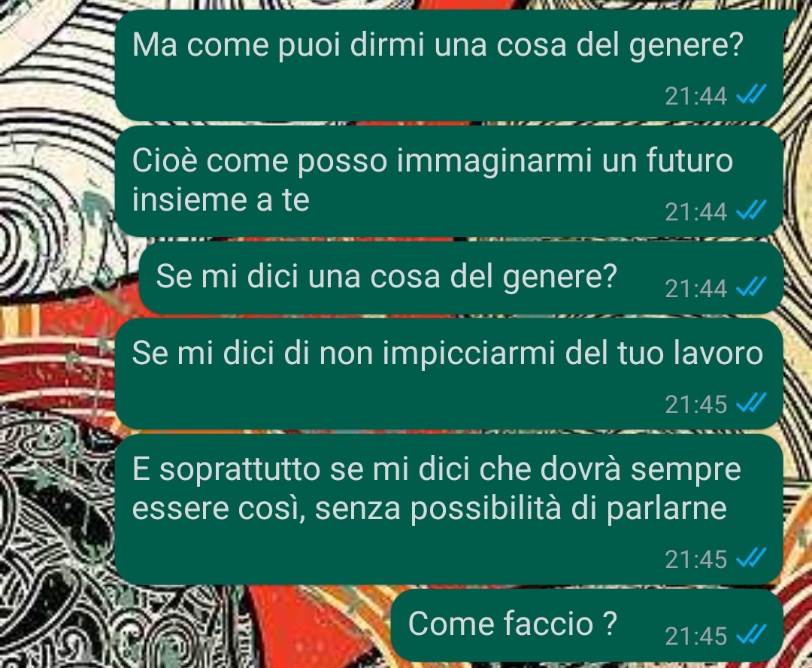Tap read ticks on "E soprattutto se mi dici" message

click(x=751, y=558)
